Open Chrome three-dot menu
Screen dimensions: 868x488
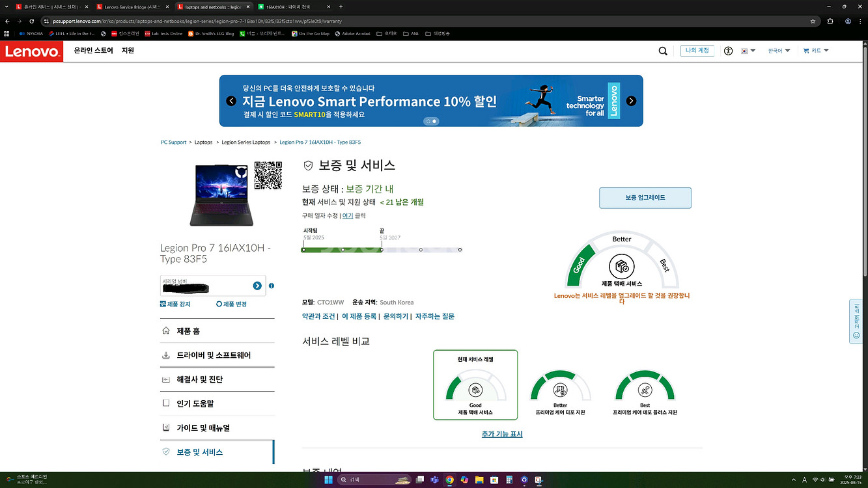point(861,21)
